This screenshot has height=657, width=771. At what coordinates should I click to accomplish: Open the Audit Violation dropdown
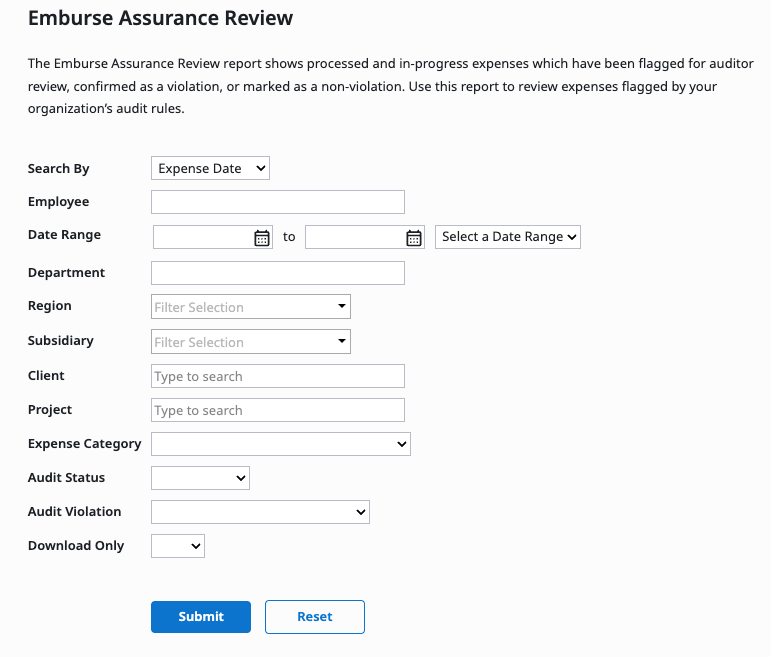pyautogui.click(x=260, y=512)
